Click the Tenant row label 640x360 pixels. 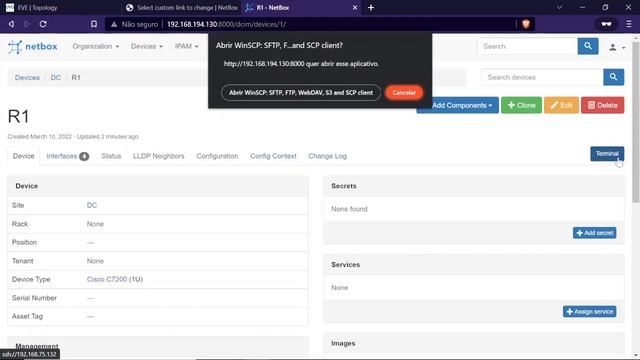pyautogui.click(x=22, y=261)
